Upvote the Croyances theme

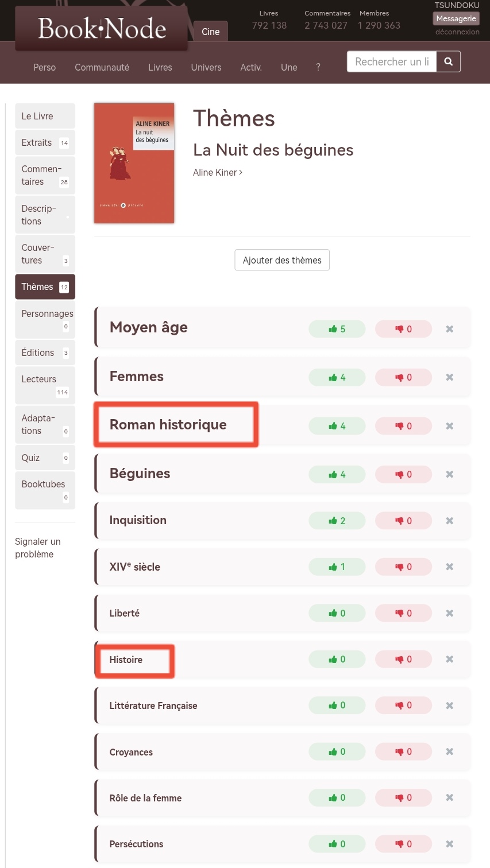tap(337, 751)
